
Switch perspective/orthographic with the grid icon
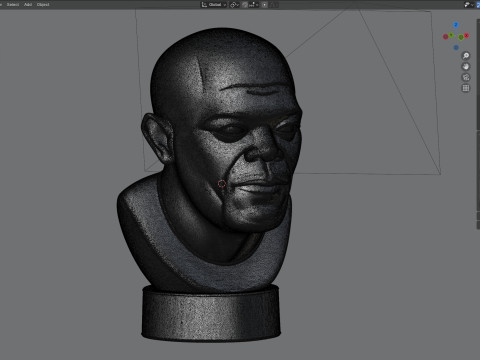point(466,88)
